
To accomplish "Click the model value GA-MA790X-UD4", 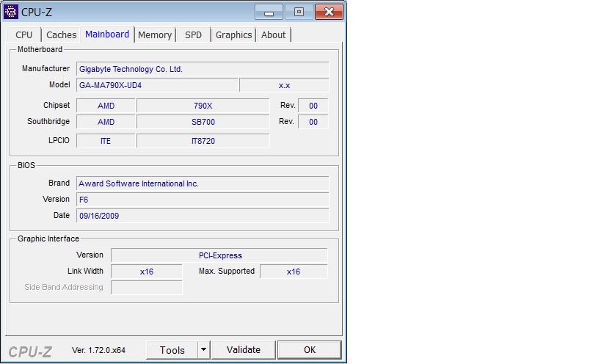I will (157, 85).
